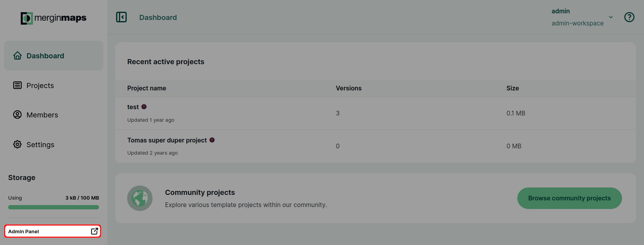Image resolution: width=644 pixels, height=245 pixels.
Task: Click the external link icon on Admin Panel
Action: (94, 231)
